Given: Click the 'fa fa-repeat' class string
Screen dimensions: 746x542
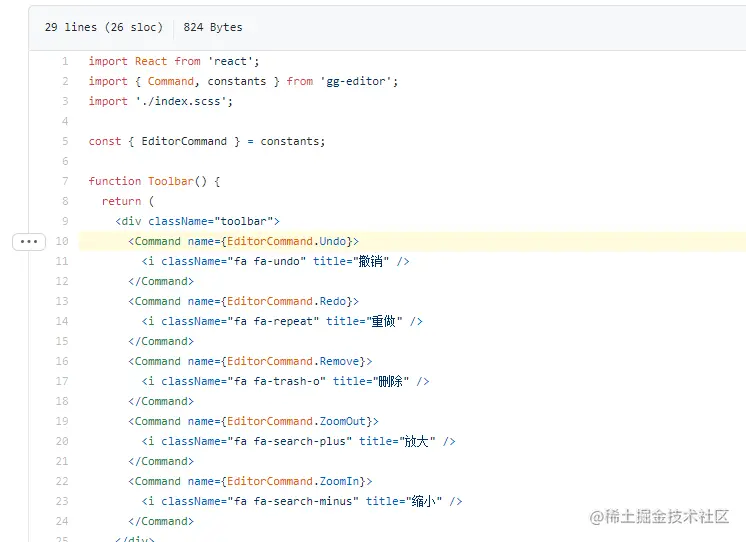Looking at the screenshot, I should 273,321.
